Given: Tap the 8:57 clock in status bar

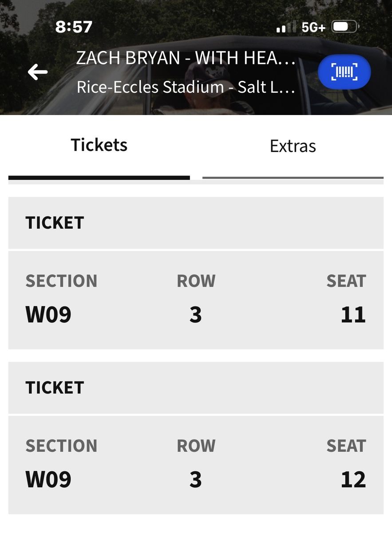Looking at the screenshot, I should click(74, 27).
